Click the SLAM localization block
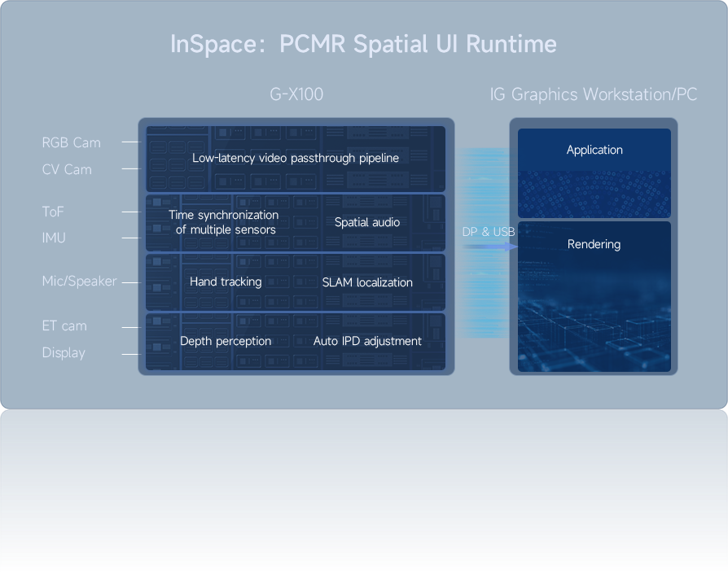728x572 pixels. coord(367,282)
